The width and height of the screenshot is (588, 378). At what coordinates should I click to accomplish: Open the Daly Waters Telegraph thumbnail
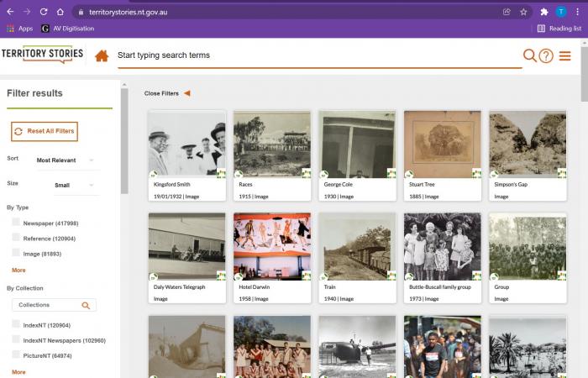coord(187,247)
